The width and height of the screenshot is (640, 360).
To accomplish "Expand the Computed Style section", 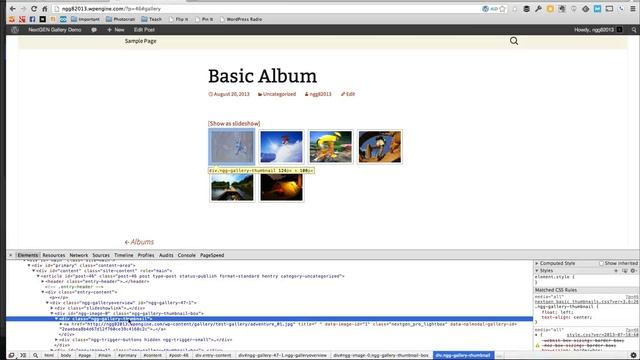I will pyautogui.click(x=537, y=263).
